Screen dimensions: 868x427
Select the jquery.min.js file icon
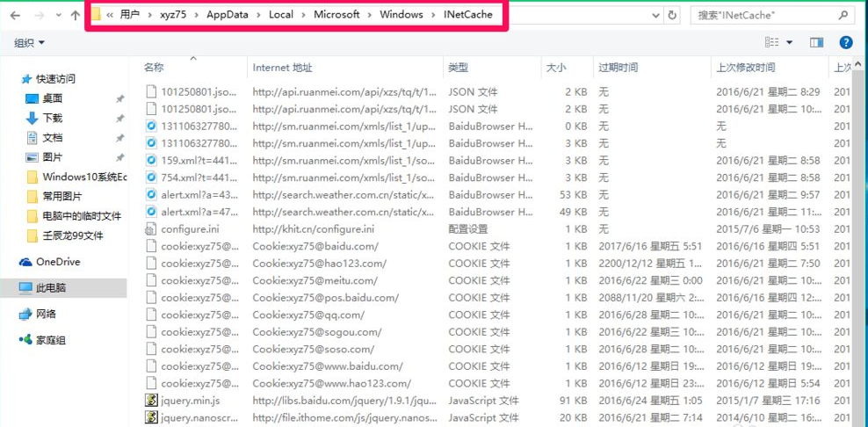point(151,400)
